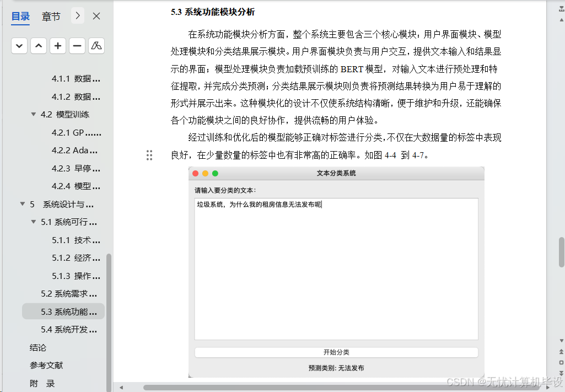Switch to the 章节 tab
565x392 pixels.
coord(51,16)
